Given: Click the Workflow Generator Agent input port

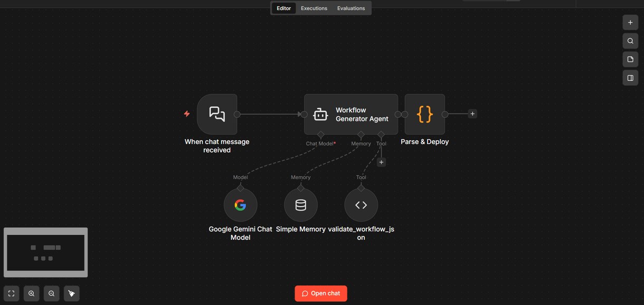Looking at the screenshot, I should click(x=304, y=114).
